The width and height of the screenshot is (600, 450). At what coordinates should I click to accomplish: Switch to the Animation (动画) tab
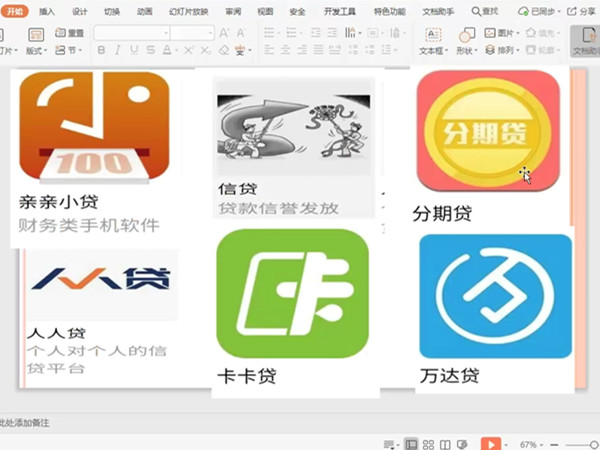(x=145, y=12)
